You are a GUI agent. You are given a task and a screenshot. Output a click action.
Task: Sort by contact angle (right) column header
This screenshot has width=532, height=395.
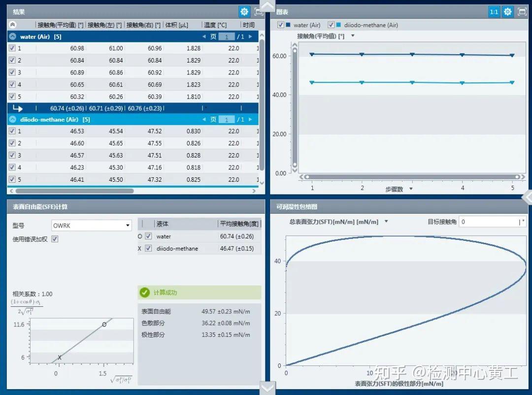(x=143, y=25)
